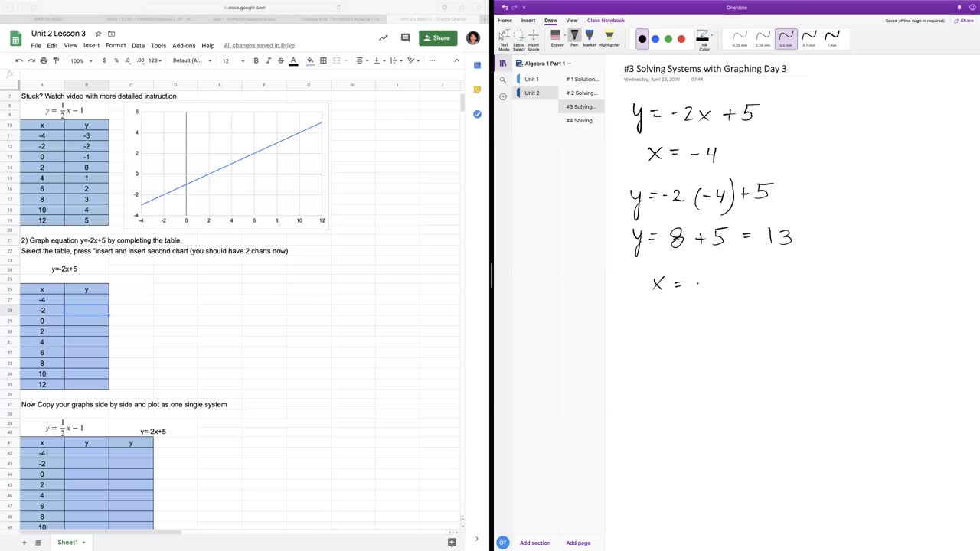Open comment history in Sheets
Image resolution: width=980 pixels, height=551 pixels.
pos(406,37)
